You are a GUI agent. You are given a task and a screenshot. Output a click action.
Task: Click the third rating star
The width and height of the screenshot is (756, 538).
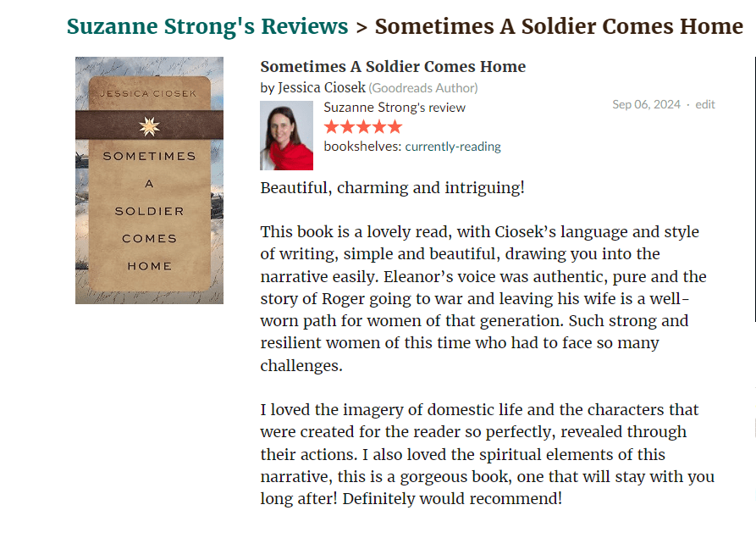pos(362,127)
